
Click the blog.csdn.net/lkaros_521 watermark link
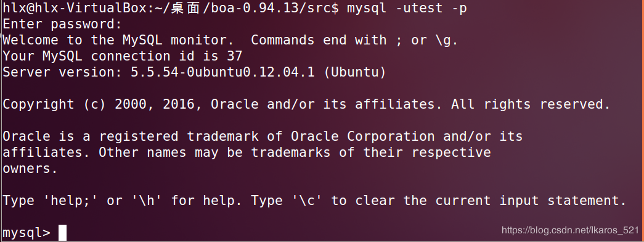tap(570, 230)
